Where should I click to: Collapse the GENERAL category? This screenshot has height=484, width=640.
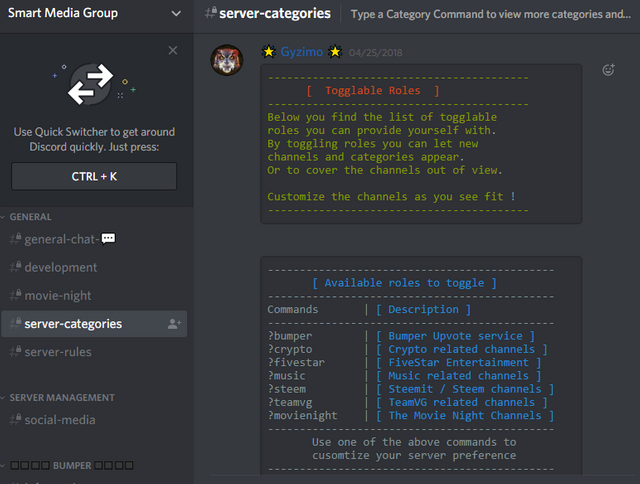click(30, 217)
